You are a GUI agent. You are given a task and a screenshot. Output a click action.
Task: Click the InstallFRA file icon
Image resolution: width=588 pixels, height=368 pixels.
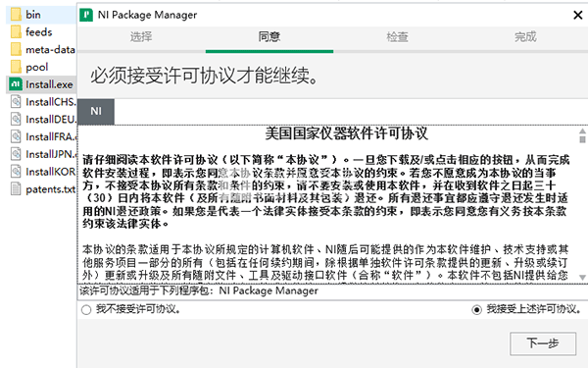tap(16, 136)
